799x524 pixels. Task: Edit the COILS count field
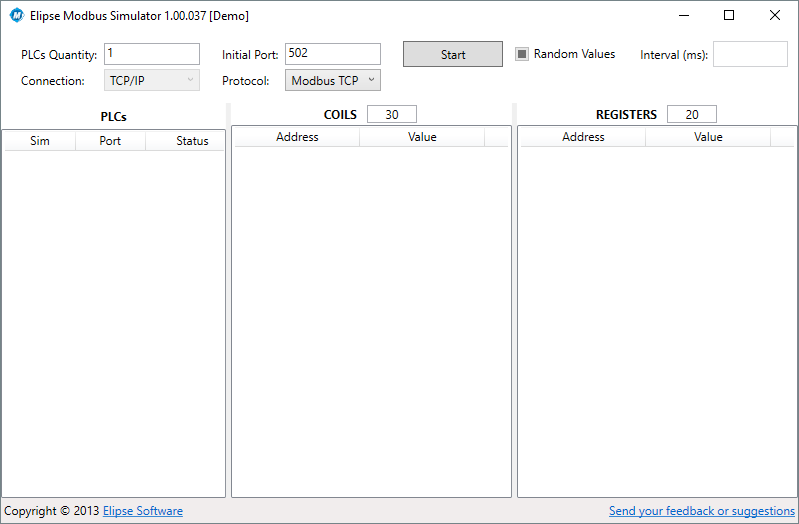(x=391, y=115)
